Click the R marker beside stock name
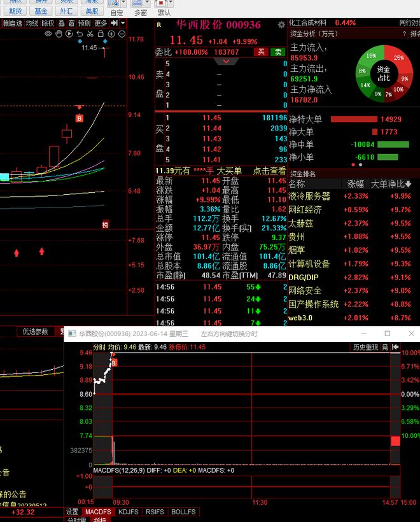The height and width of the screenshot is (522, 420). click(x=158, y=25)
